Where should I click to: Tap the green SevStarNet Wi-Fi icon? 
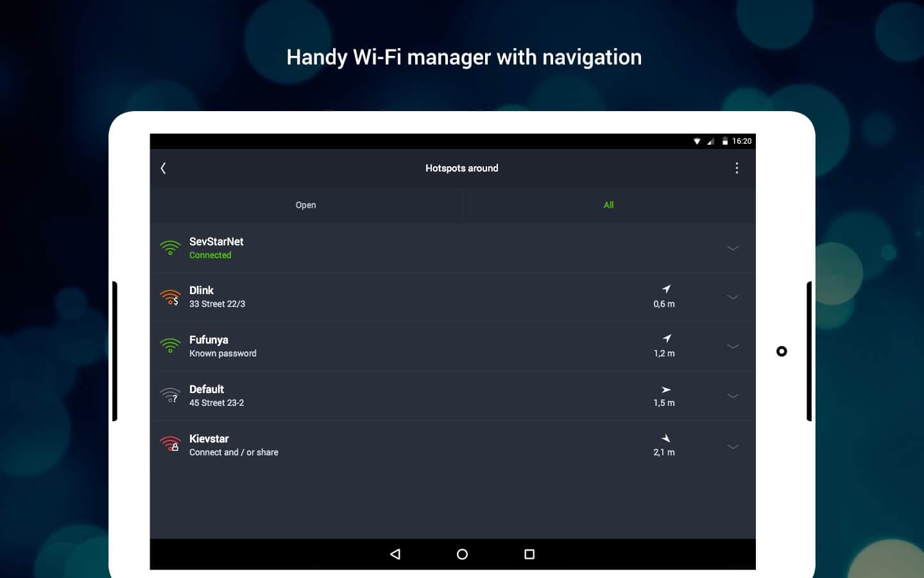tap(170, 248)
